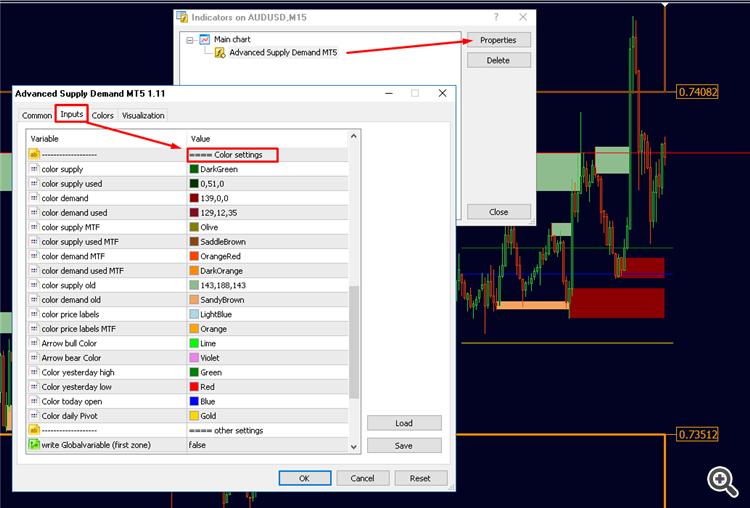Click variable icon next to color supply
Screen dimensions: 750x508
click(x=34, y=169)
